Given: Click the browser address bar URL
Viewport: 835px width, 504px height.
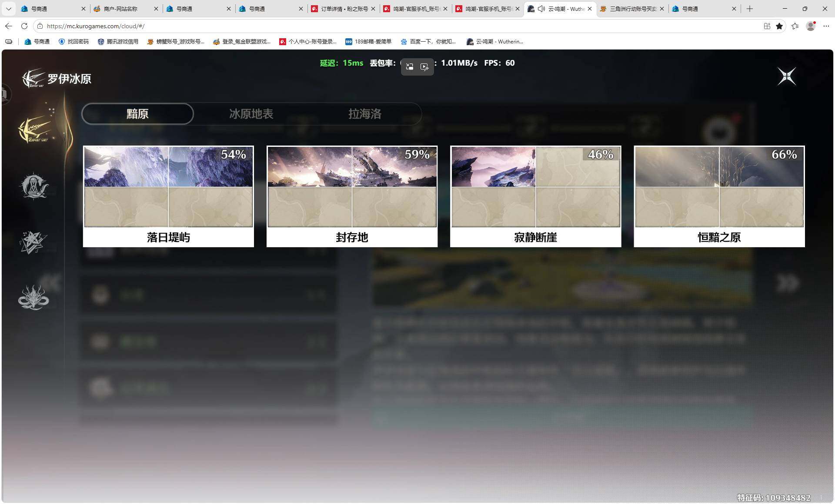Looking at the screenshot, I should point(96,26).
